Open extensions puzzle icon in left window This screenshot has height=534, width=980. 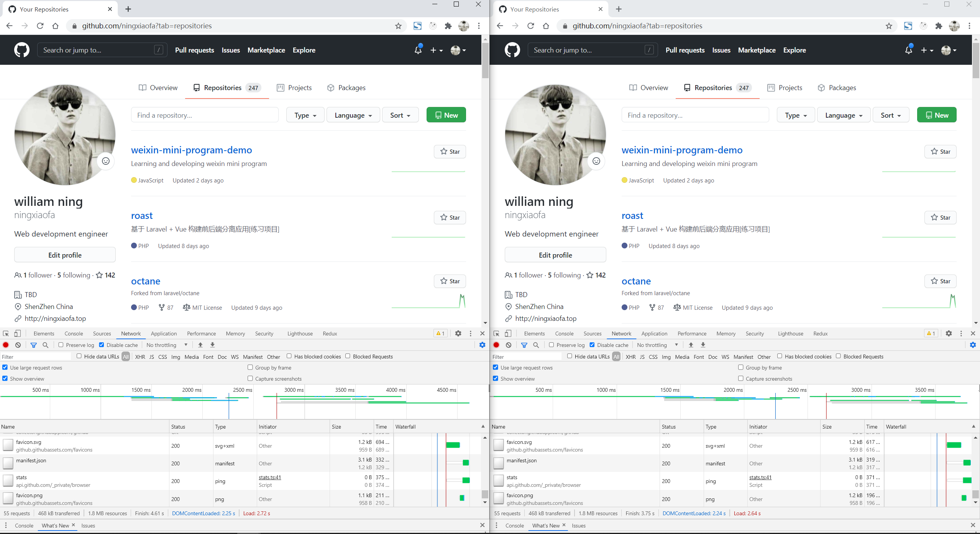(448, 26)
